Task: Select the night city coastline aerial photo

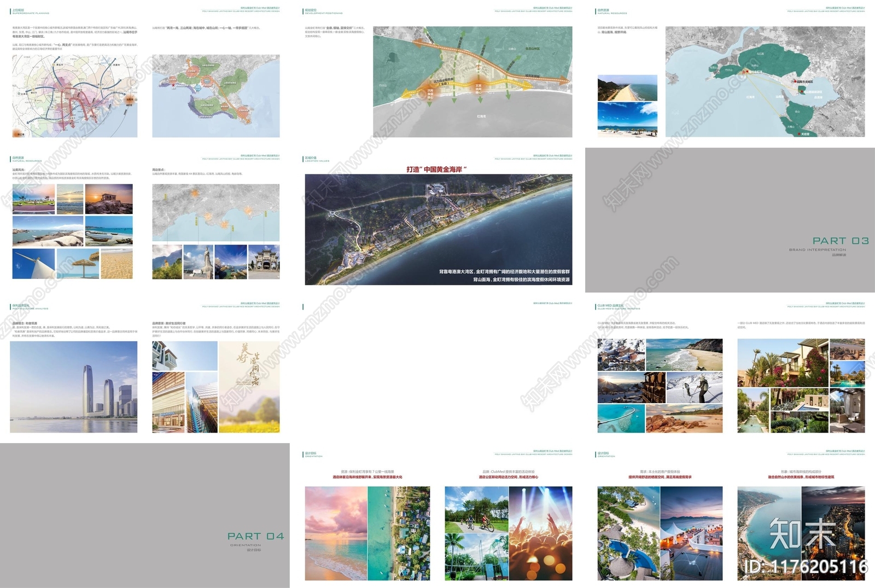Action: (833, 533)
